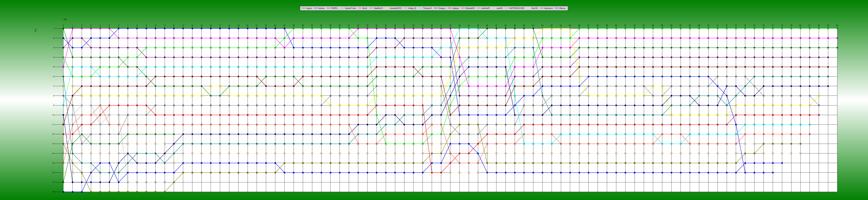Click the kowalski5233 legend entry

[396, 8]
